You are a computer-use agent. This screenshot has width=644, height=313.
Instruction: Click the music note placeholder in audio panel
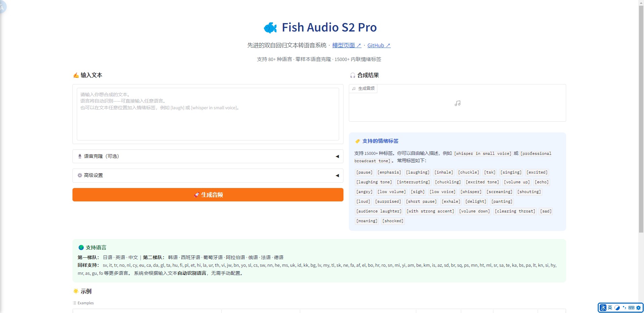coord(457,103)
